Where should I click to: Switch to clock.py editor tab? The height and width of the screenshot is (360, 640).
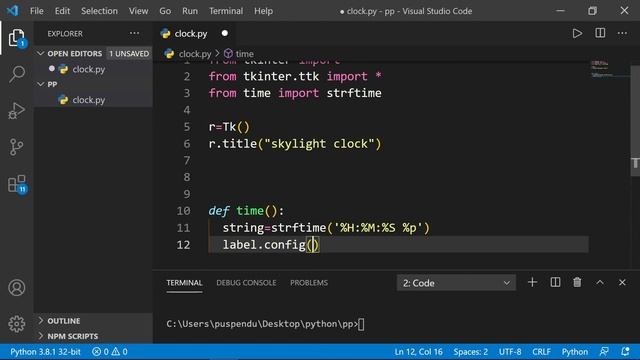click(x=191, y=33)
